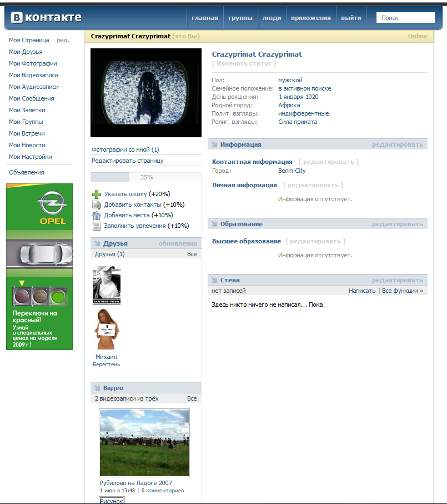Click Benin-City city link
Screen dimensions: 447x504
click(x=292, y=171)
